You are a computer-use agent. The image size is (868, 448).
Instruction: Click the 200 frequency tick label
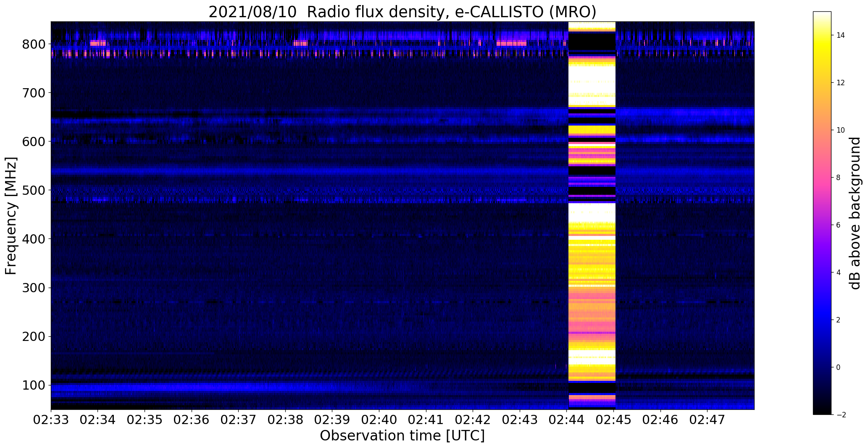34,336
